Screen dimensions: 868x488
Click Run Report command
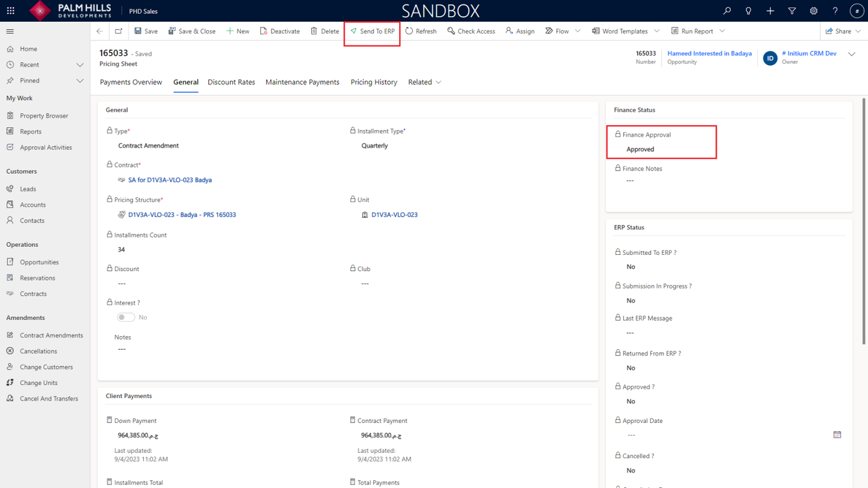(692, 31)
